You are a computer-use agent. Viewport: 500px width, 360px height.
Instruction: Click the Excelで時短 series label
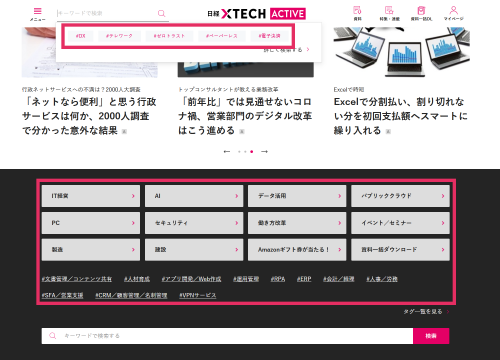(x=349, y=90)
